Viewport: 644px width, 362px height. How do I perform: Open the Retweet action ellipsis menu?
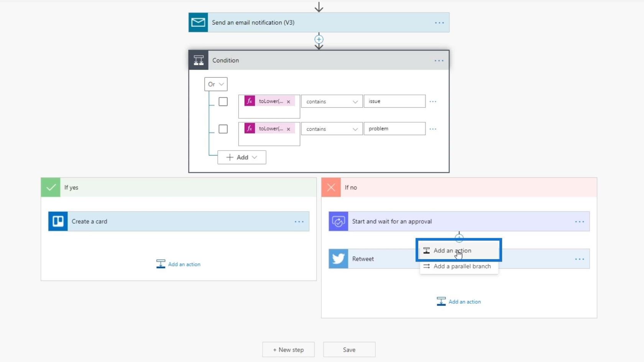580,259
